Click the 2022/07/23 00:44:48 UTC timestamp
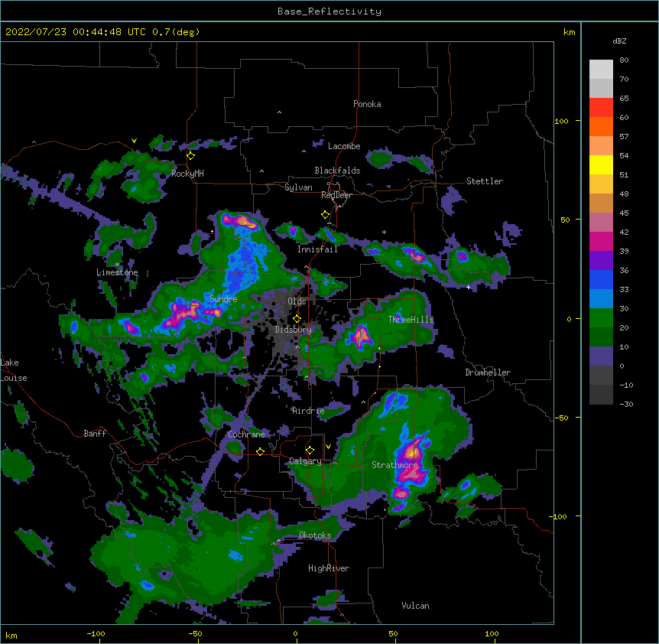 click(76, 32)
